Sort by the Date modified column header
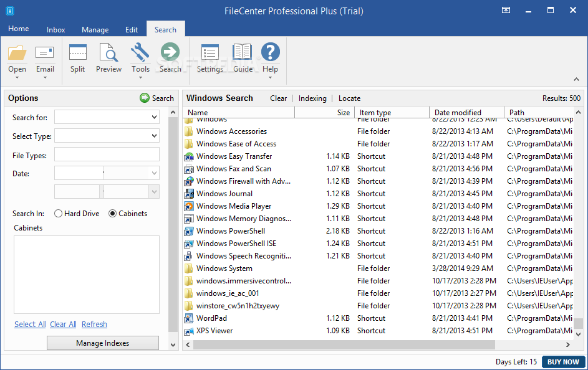 tap(467, 112)
